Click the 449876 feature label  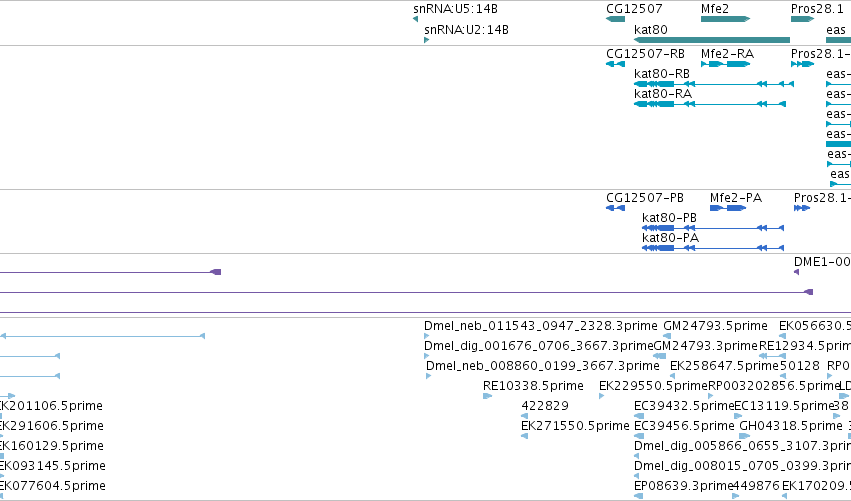756,486
